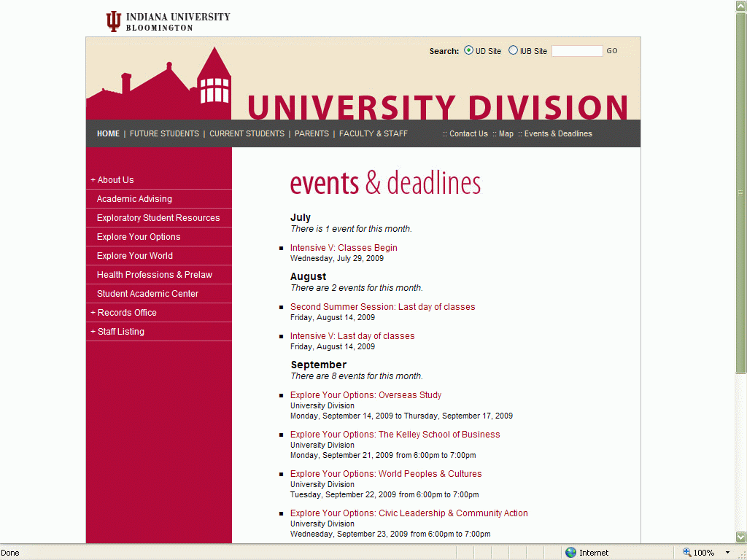
Task: Click the "Wednesday, July 29, 2009" date text
Action: [x=337, y=259]
